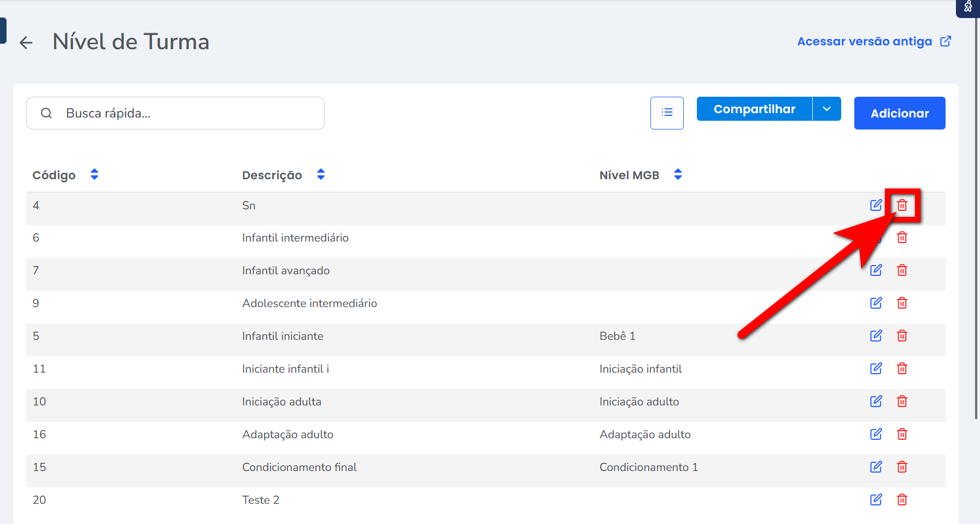
Task: Expand the Compartilhar dropdown arrow
Action: 826,109
